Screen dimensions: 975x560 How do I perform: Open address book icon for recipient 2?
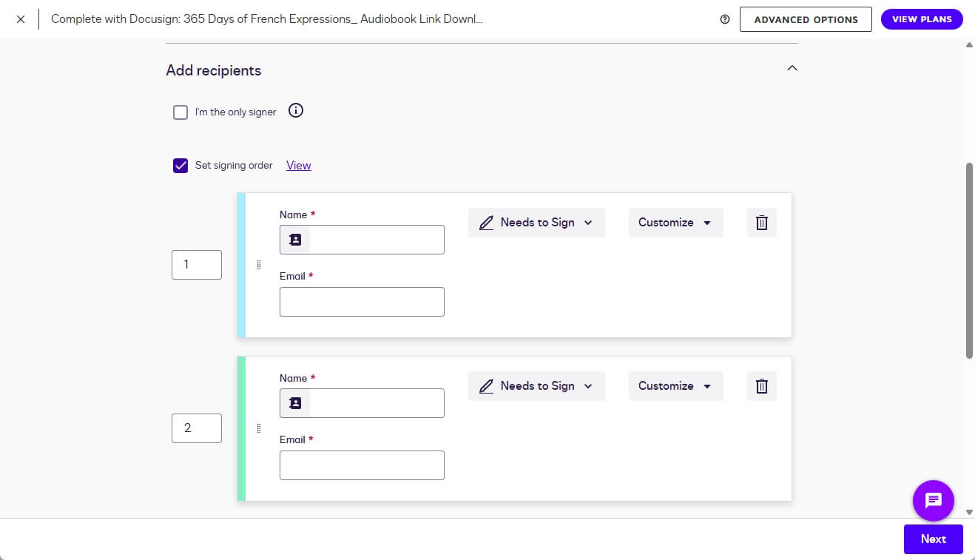point(295,403)
